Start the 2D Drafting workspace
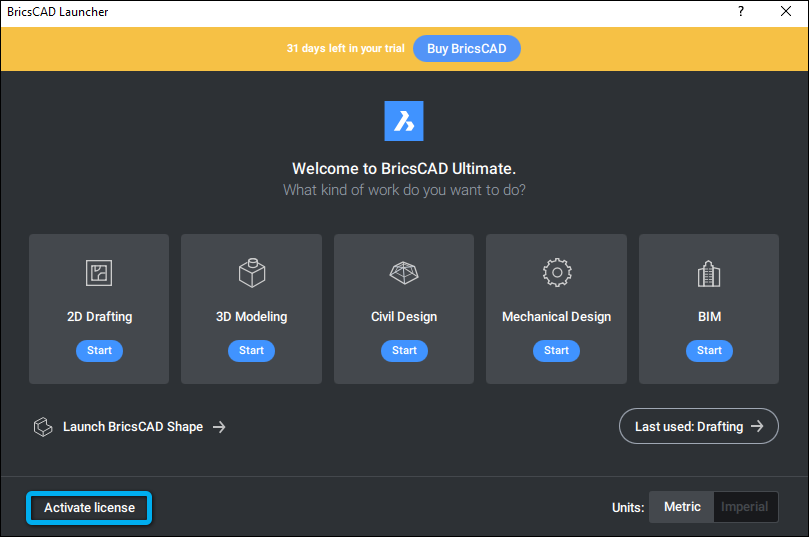The width and height of the screenshot is (809, 537). tap(99, 351)
